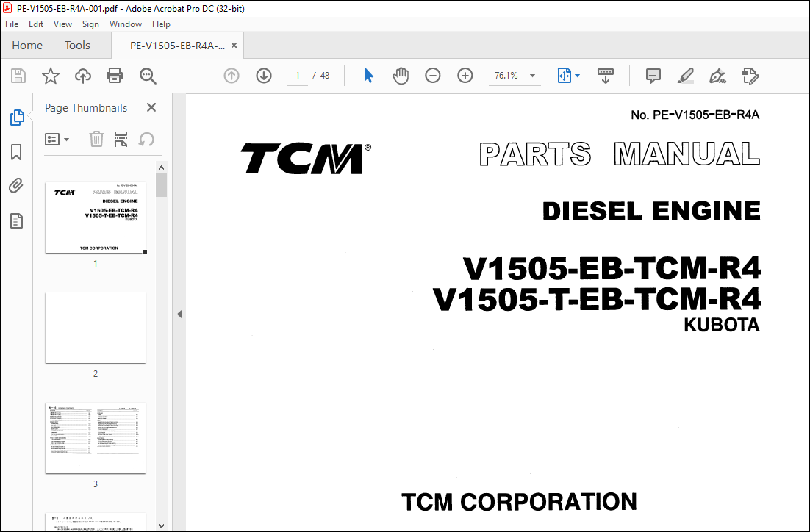
Task: Open the Window menu
Action: pyautogui.click(x=126, y=24)
